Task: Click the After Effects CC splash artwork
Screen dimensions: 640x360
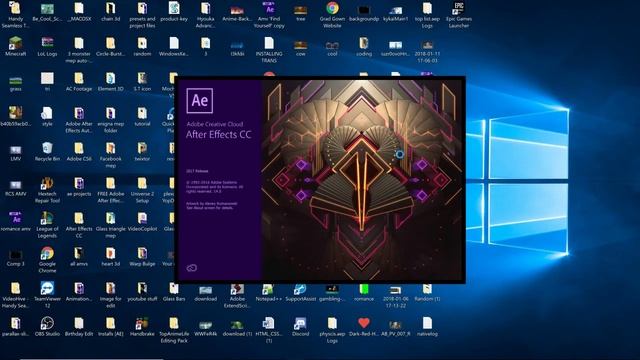Action: pos(362,180)
